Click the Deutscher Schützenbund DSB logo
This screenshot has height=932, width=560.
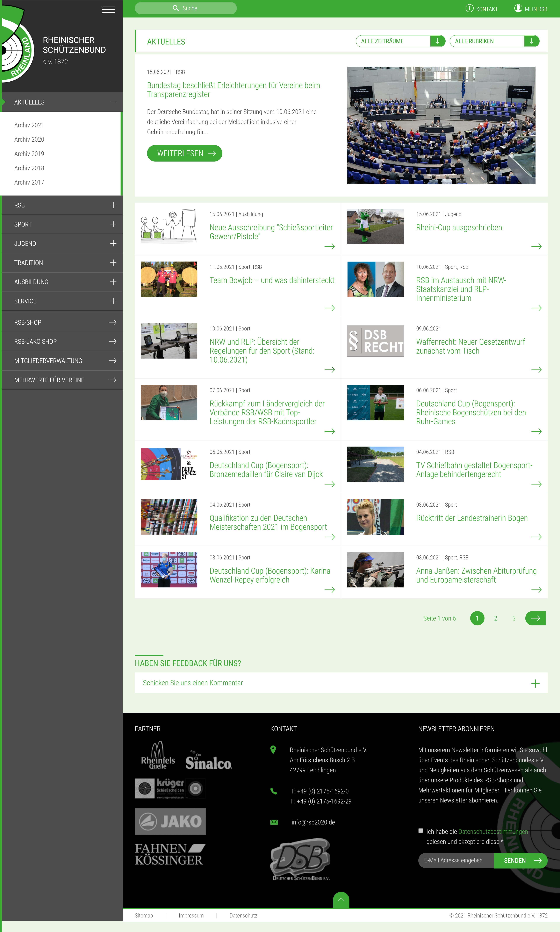point(301,860)
